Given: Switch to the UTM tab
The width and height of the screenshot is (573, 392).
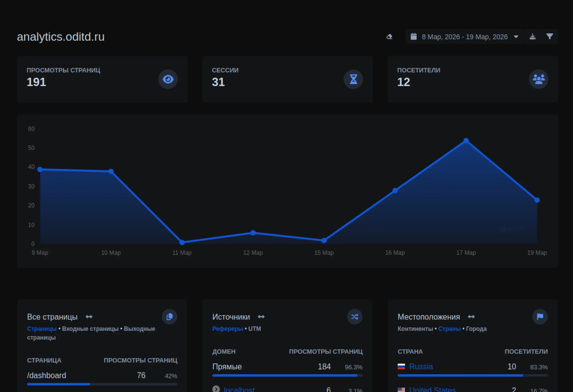Looking at the screenshot, I should point(255,329).
